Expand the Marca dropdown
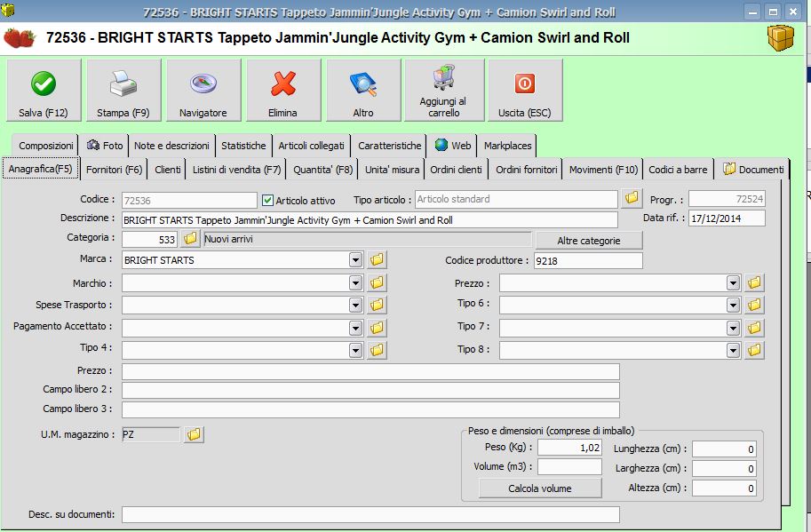This screenshot has height=532, width=811. tap(355, 260)
